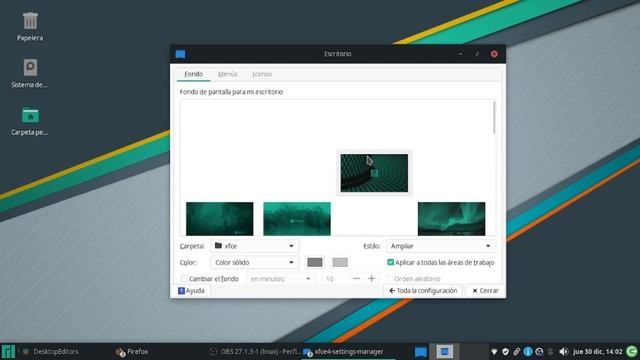
Task: Open the Color sólido dropdown
Action: [255, 262]
